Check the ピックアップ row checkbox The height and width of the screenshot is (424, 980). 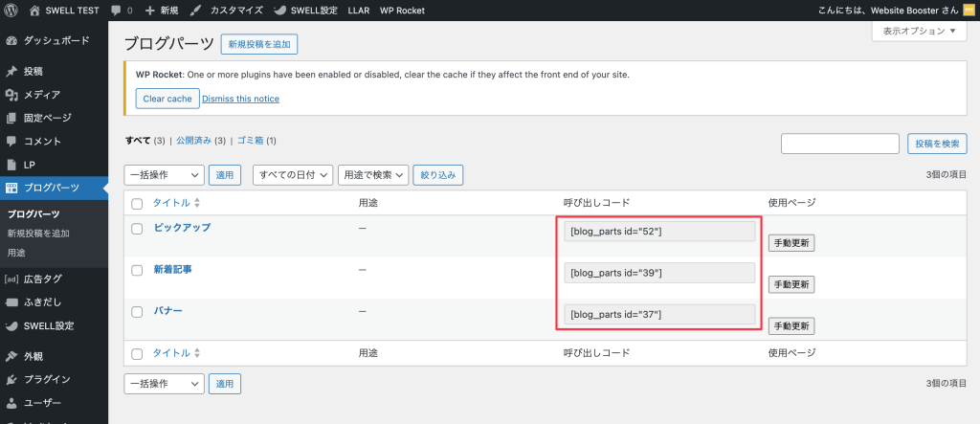coord(137,228)
